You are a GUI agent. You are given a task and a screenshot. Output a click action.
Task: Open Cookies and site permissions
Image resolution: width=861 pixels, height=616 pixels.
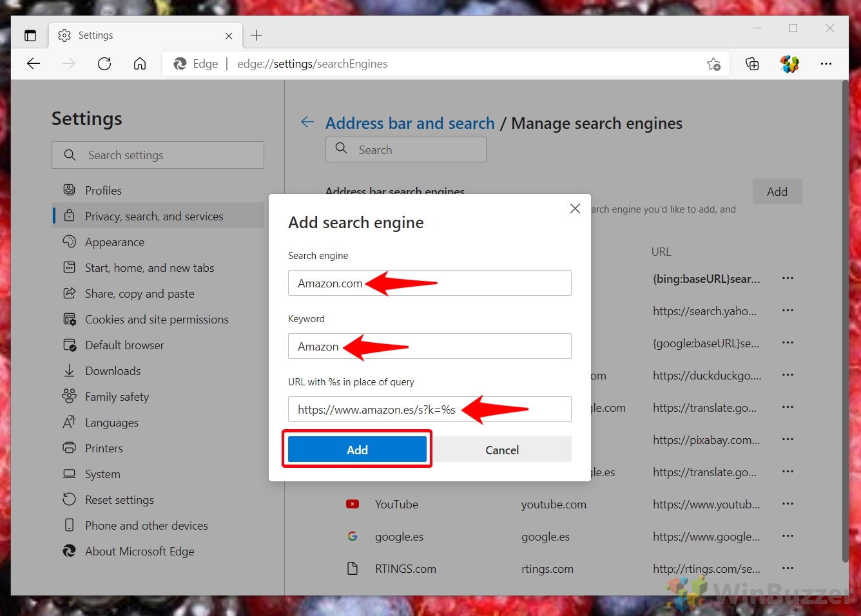tap(158, 320)
